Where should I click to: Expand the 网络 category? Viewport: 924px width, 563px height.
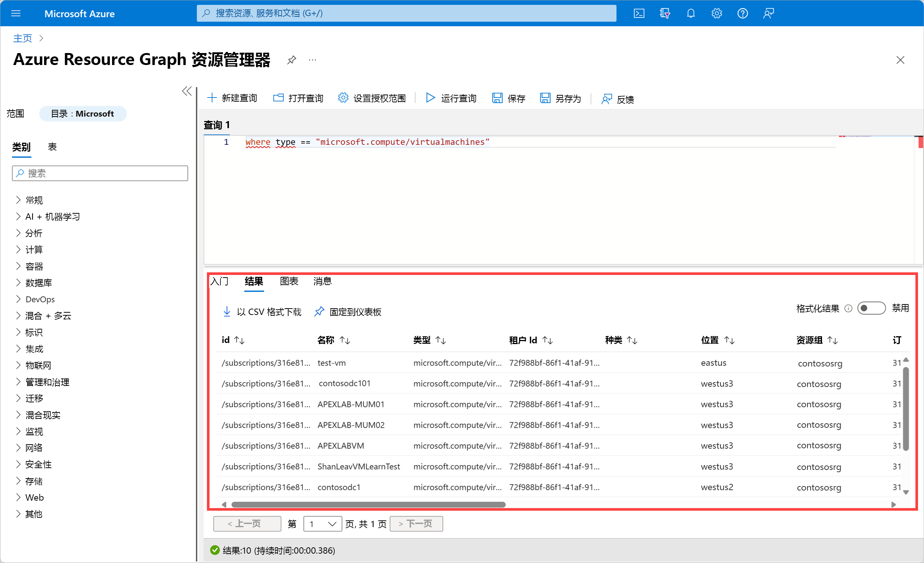18,448
